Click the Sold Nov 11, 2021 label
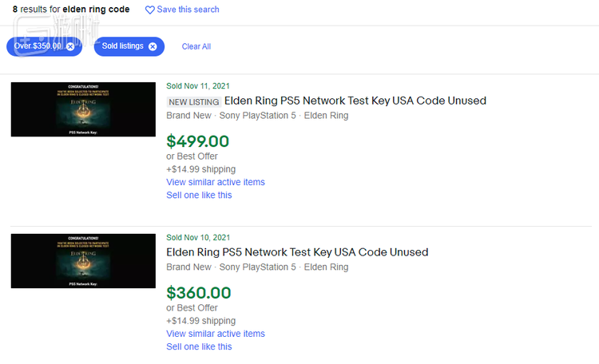Screen dimensions: 599x364 pyautogui.click(x=198, y=85)
